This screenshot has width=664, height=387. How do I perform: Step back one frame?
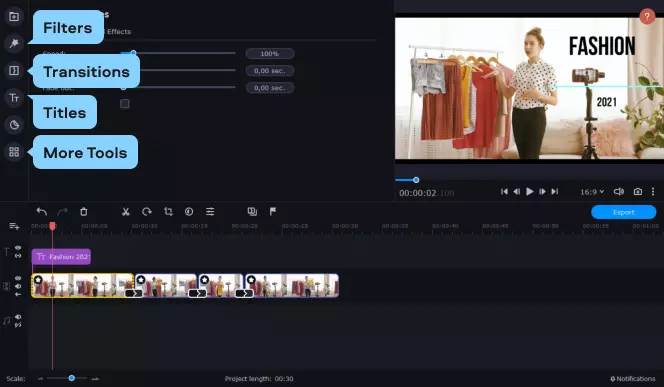tap(517, 192)
